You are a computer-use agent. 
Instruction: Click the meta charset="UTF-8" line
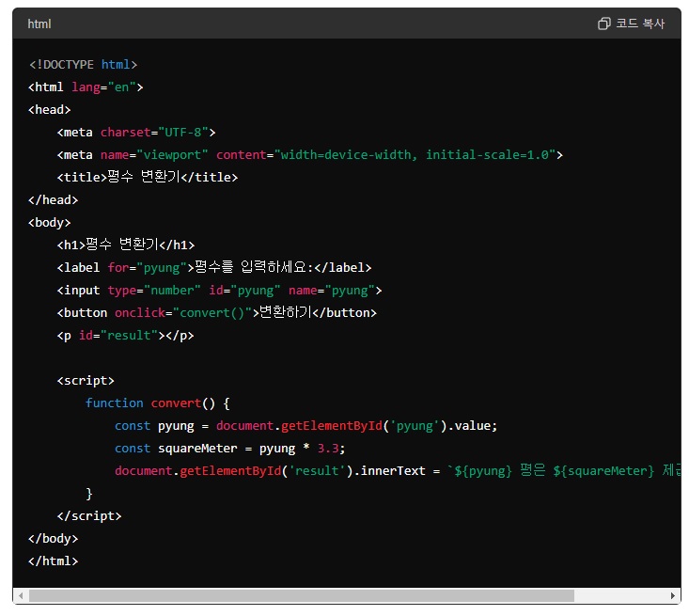[136, 133]
